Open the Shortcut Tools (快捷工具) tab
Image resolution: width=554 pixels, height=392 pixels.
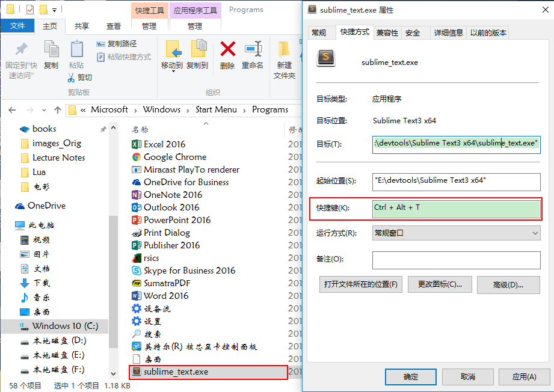click(150, 10)
